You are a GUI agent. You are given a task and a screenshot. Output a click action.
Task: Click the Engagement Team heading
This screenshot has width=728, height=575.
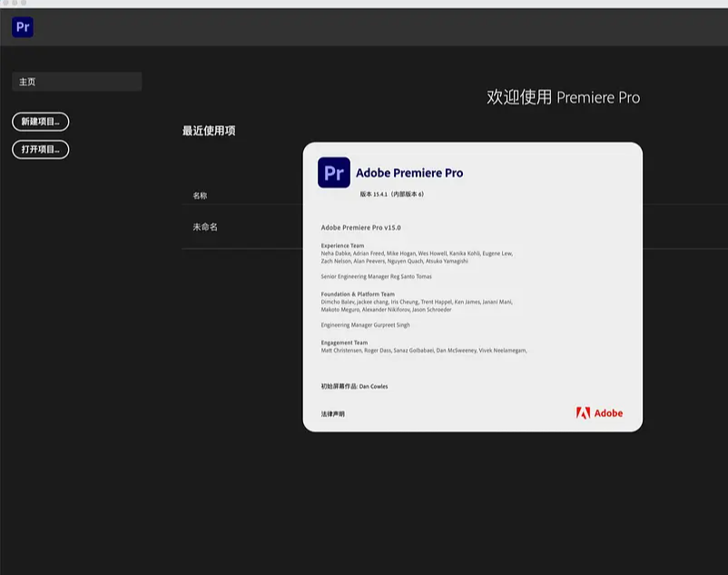345,342
